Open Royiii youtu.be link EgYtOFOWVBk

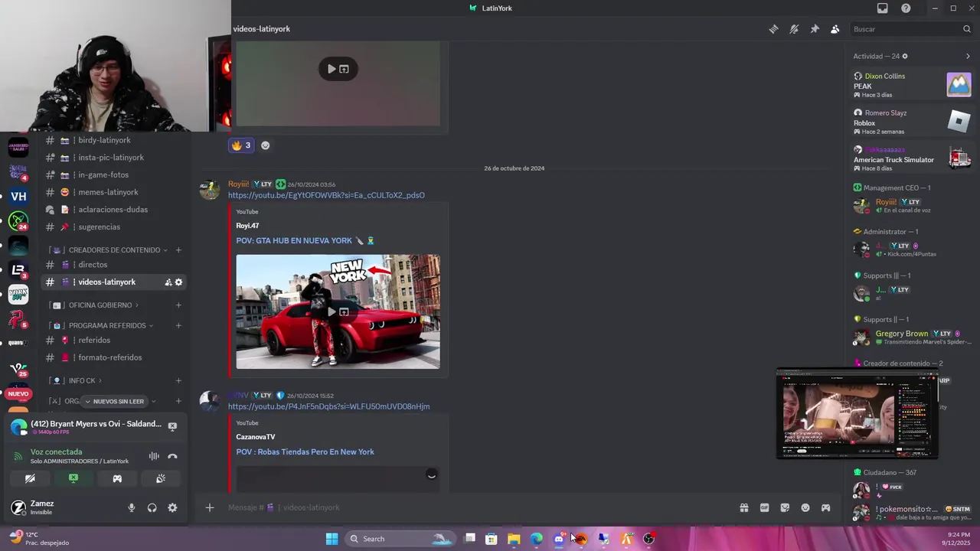(326, 195)
